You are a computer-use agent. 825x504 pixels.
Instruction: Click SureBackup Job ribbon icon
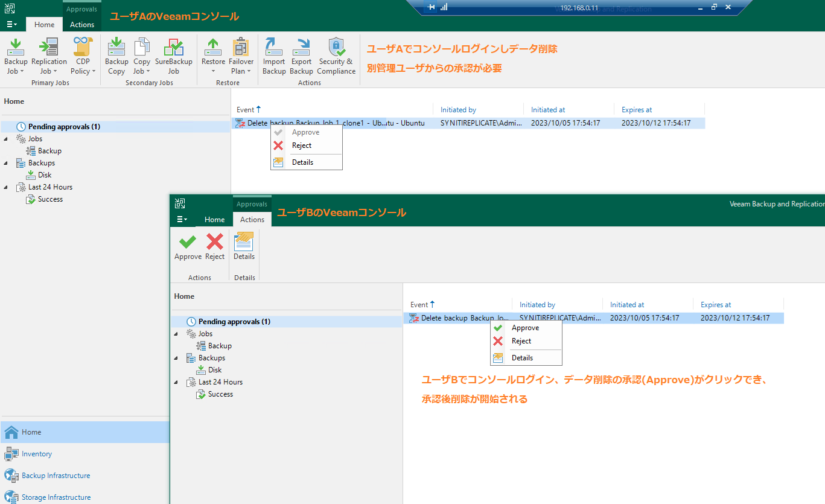pyautogui.click(x=174, y=56)
